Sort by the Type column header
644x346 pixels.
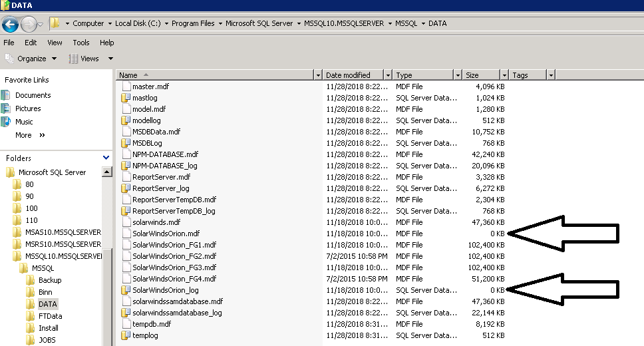tap(422, 75)
